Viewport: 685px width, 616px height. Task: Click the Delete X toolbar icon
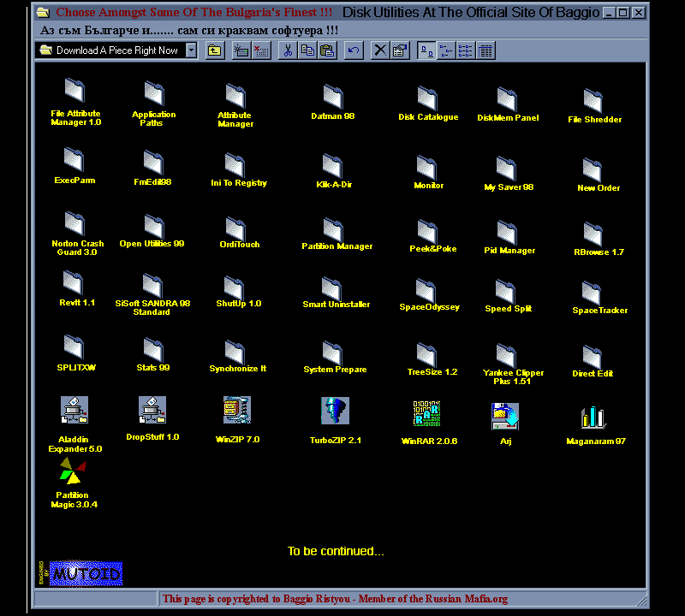coord(380,50)
